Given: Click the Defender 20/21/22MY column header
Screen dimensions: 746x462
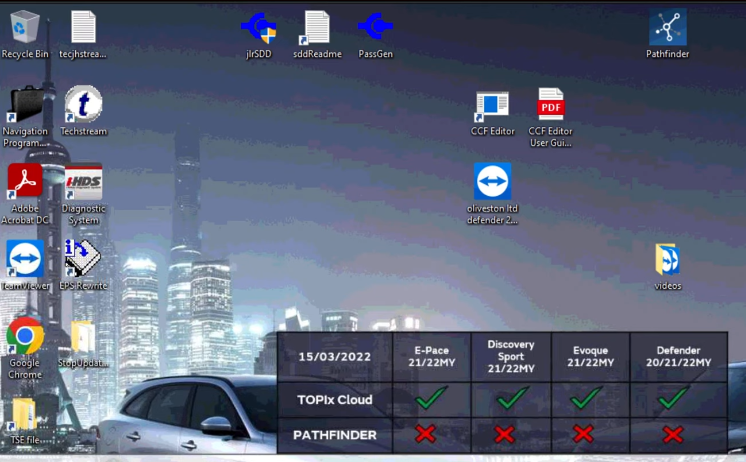Looking at the screenshot, I should tap(678, 357).
